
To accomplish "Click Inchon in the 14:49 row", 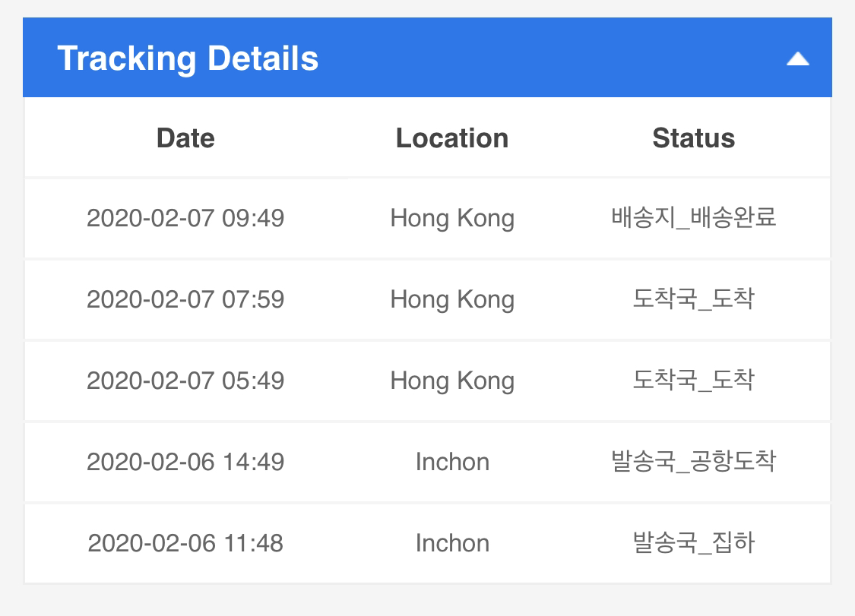I will pos(452,462).
